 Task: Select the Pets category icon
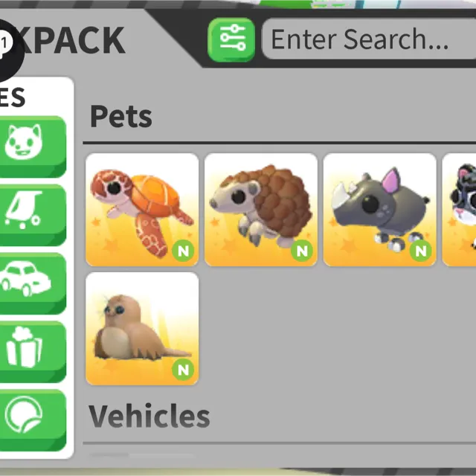click(33, 147)
